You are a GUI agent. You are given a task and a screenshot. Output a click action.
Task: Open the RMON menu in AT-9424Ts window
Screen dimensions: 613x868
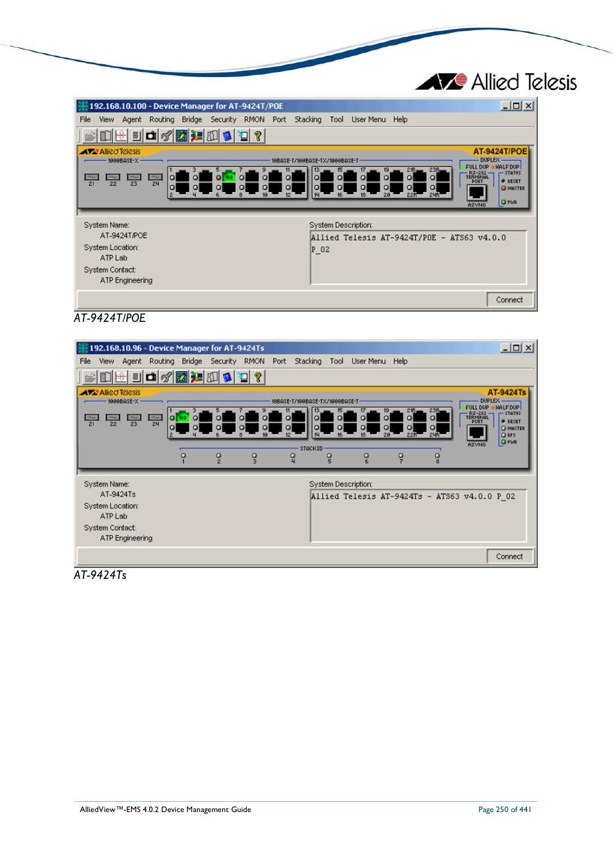[254, 361]
